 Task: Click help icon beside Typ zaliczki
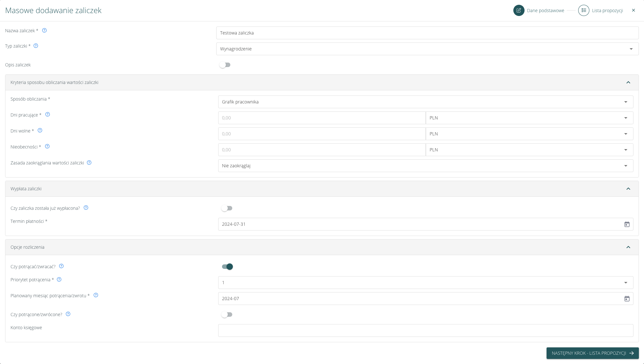click(36, 46)
